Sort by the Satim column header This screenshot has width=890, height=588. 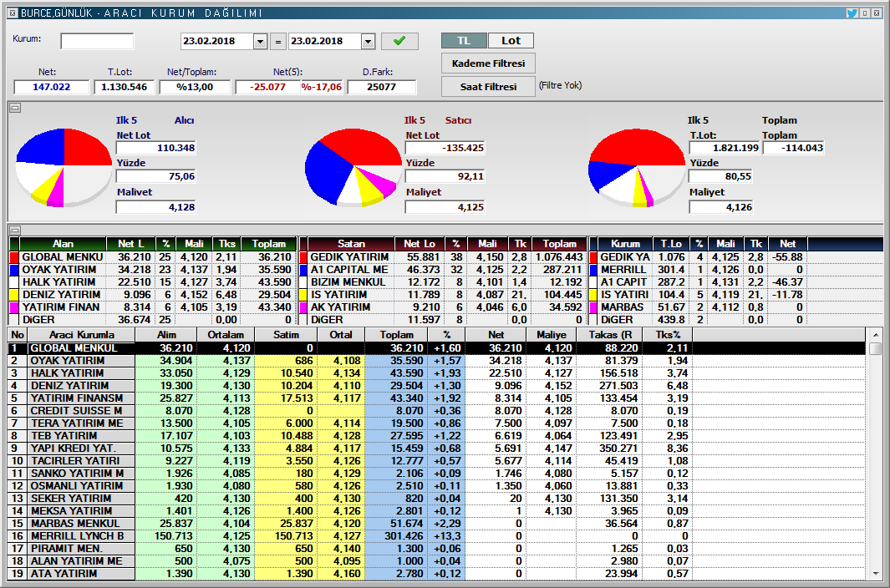(x=286, y=335)
